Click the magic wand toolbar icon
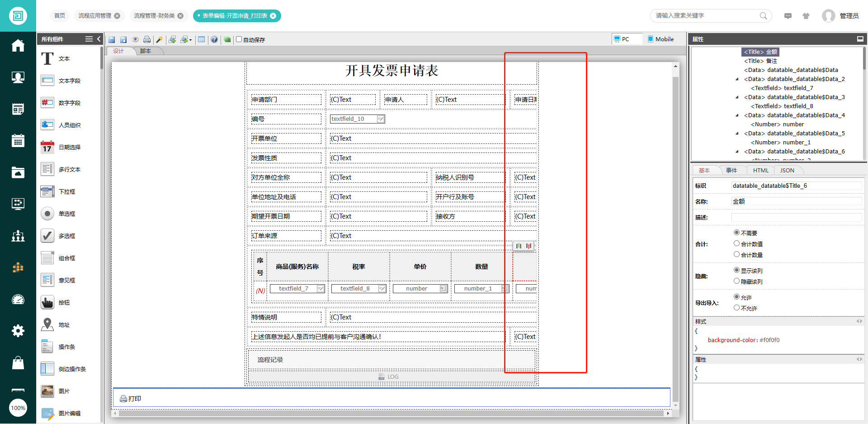Screen dimensions: 868x424 point(159,40)
